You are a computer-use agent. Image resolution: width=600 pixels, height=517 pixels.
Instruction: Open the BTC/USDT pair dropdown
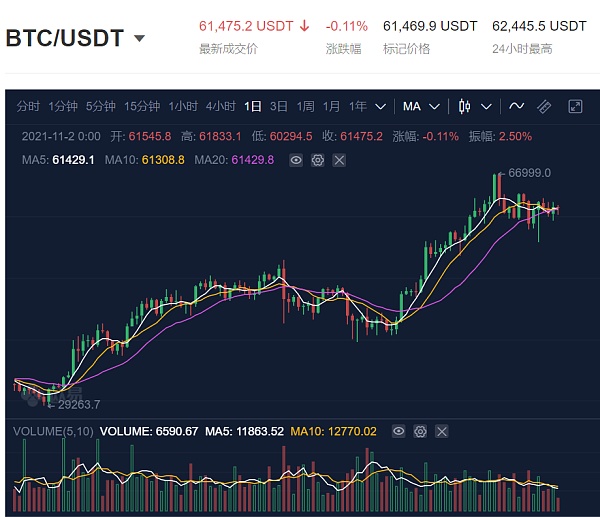[x=139, y=39]
